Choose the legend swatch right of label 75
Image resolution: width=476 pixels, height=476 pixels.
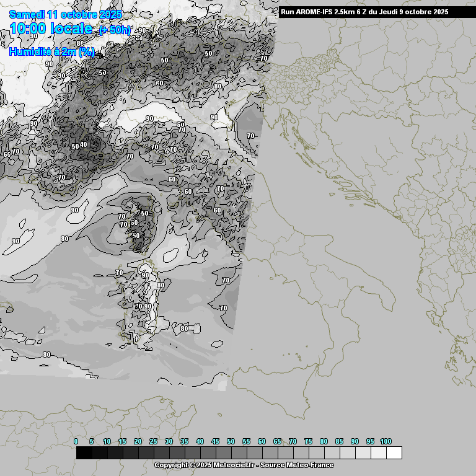tap(316, 453)
